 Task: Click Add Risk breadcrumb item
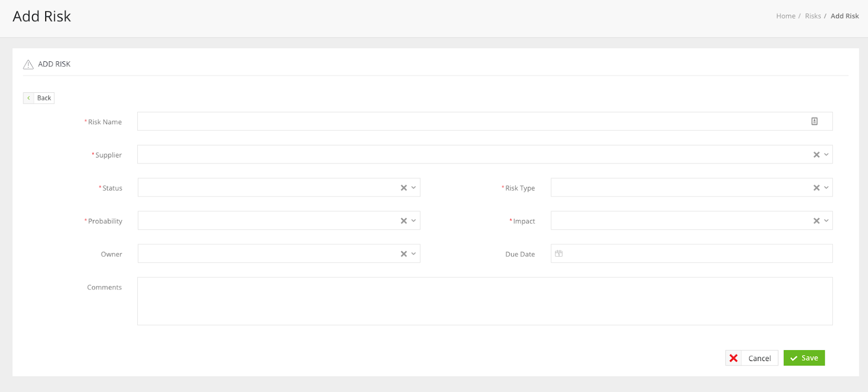coord(845,16)
